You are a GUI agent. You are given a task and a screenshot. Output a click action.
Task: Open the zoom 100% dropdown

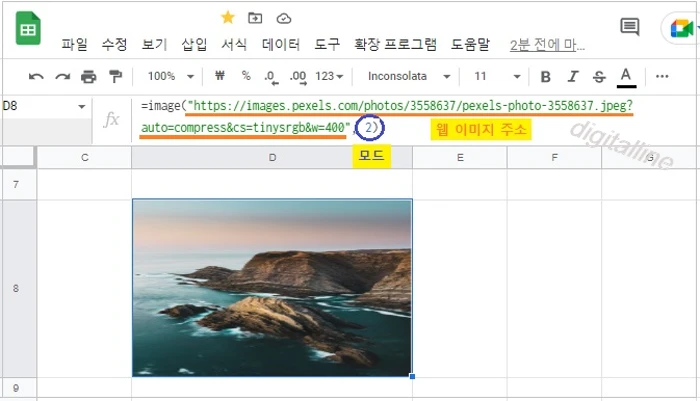point(171,76)
